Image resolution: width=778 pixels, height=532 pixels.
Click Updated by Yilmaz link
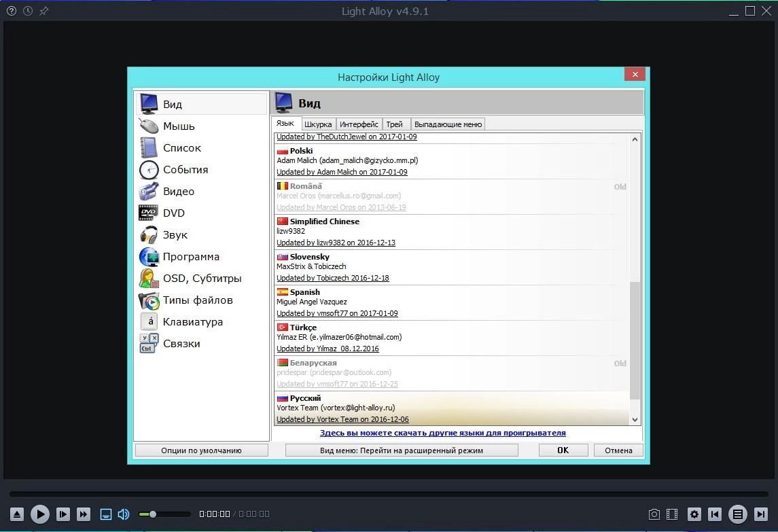pyautogui.click(x=328, y=349)
